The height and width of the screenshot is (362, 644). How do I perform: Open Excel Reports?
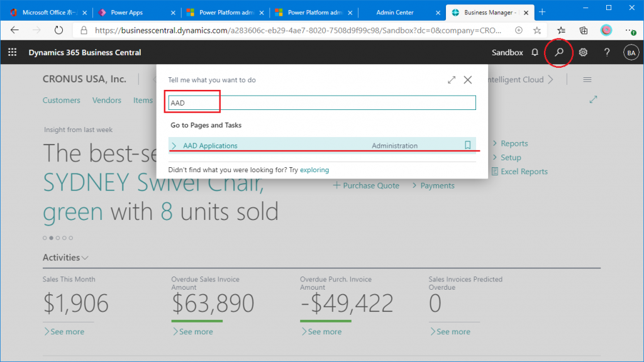[519, 172]
